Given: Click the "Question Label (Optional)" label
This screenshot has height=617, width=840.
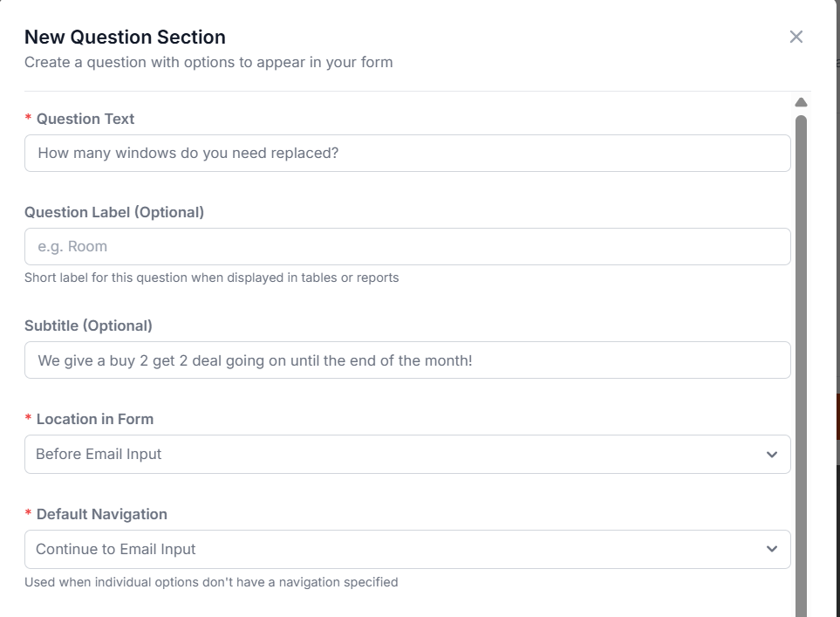Looking at the screenshot, I should pos(114,212).
